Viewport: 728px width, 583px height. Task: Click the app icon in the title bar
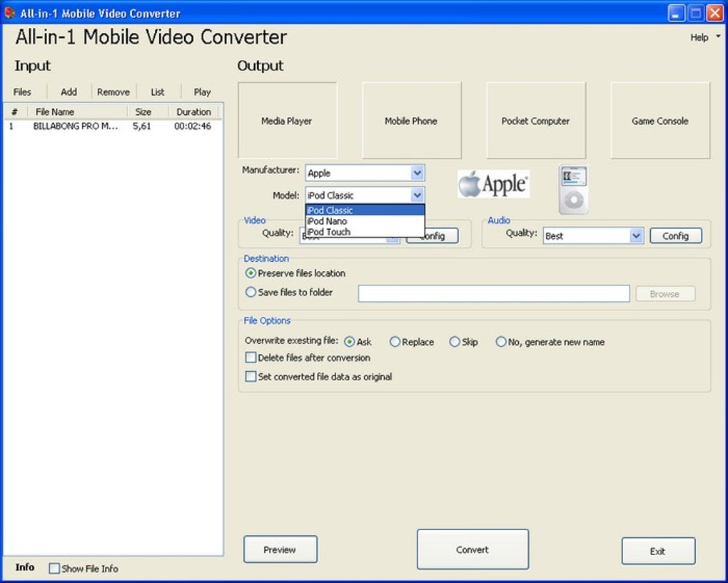coord(9,13)
